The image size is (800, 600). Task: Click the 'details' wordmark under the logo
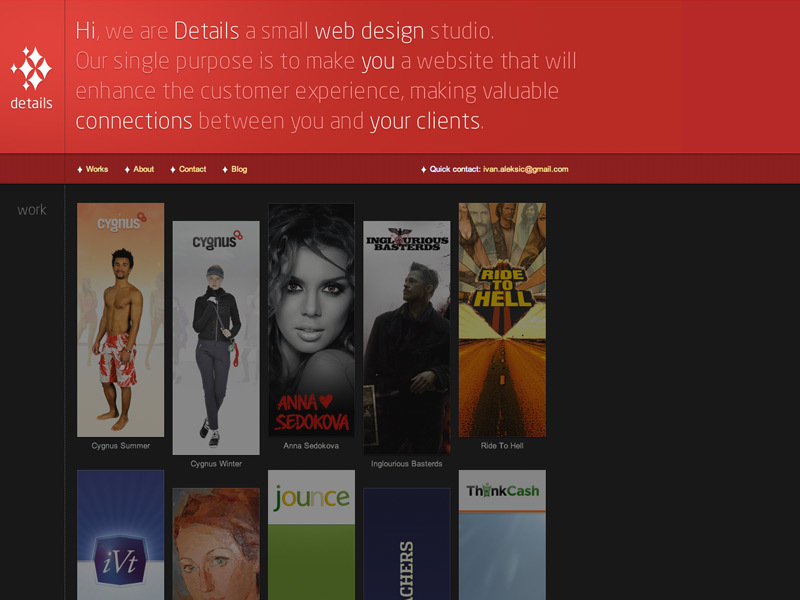click(32, 103)
